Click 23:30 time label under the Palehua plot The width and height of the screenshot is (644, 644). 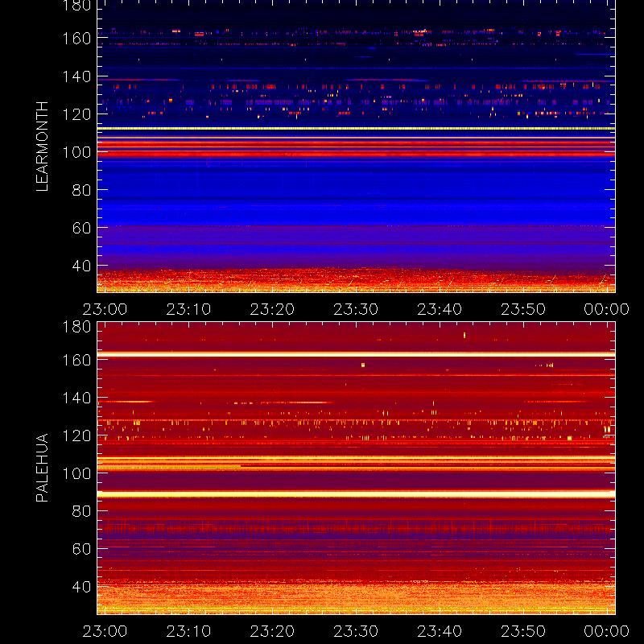(x=356, y=631)
